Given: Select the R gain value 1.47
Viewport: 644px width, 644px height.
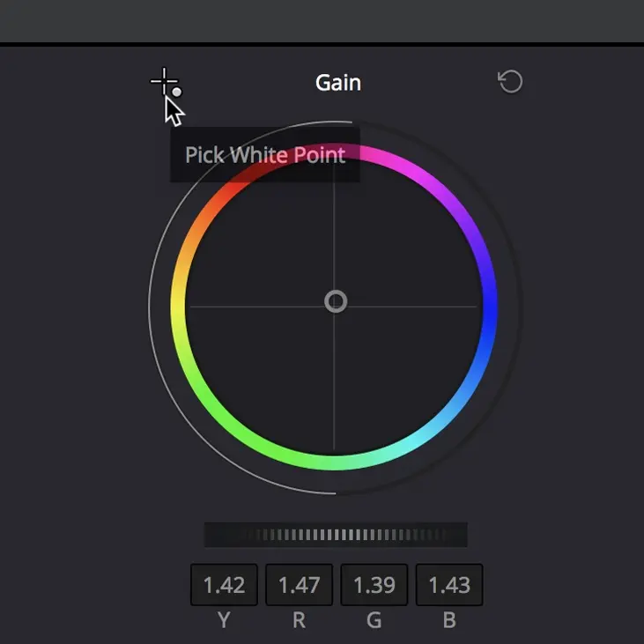Looking at the screenshot, I should tap(299, 584).
